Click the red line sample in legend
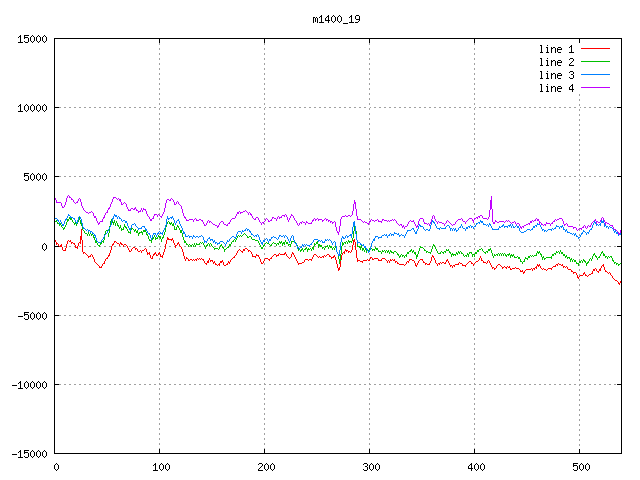This screenshot has width=640, height=480. pos(596,49)
